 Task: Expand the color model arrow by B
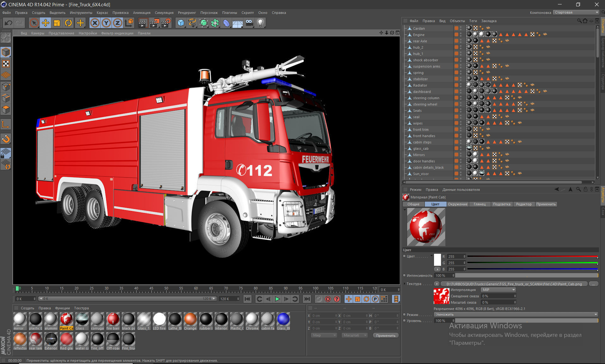coord(437,269)
